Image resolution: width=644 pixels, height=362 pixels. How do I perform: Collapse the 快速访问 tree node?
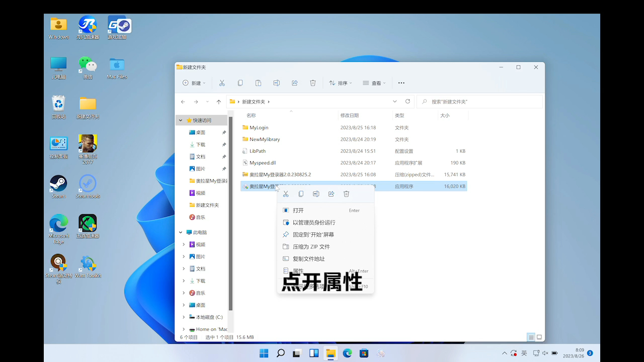pyautogui.click(x=181, y=120)
